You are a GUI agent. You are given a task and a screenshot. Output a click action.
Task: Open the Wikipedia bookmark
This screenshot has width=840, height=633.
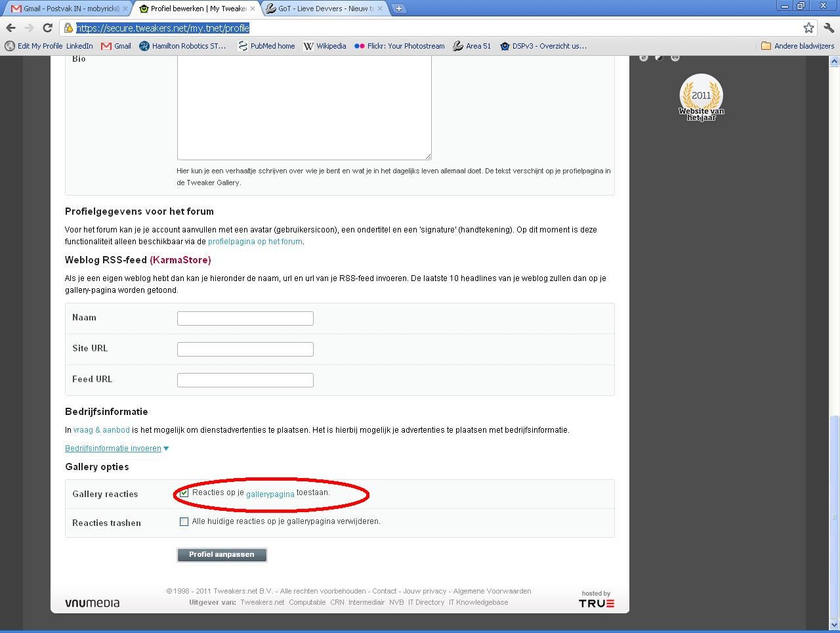325,46
